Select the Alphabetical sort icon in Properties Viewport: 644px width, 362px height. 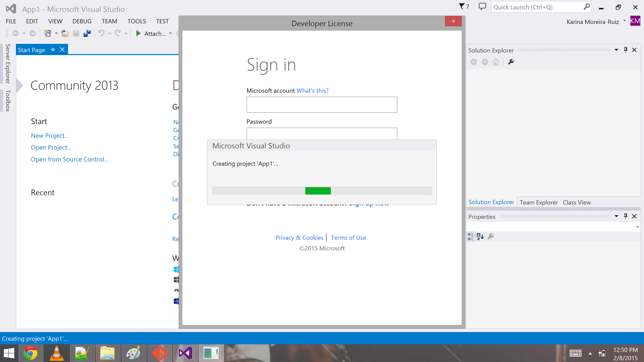point(480,236)
